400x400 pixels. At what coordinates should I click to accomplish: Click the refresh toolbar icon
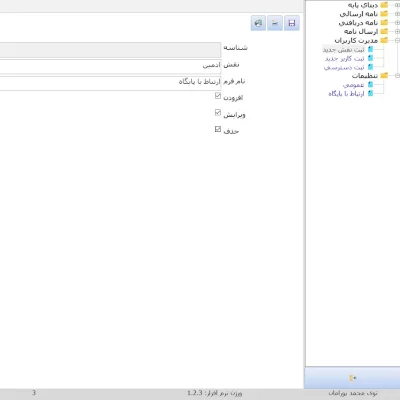pos(258,23)
